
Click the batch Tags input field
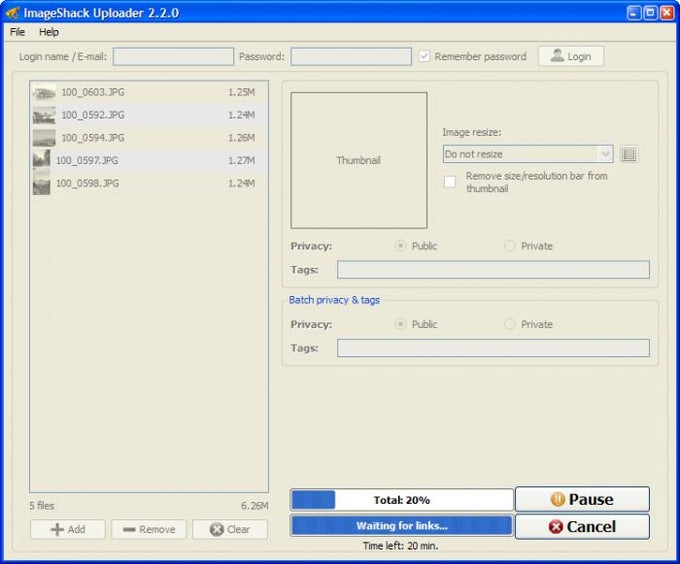(x=493, y=348)
